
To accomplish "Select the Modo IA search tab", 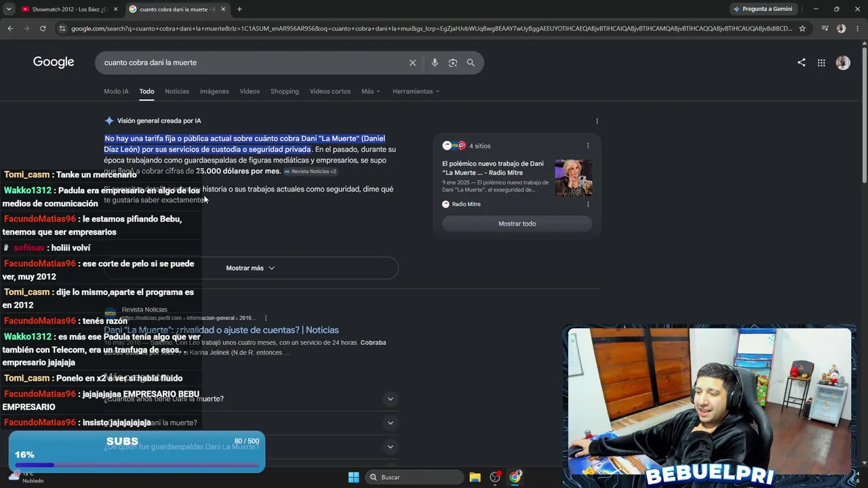I will pyautogui.click(x=116, y=91).
